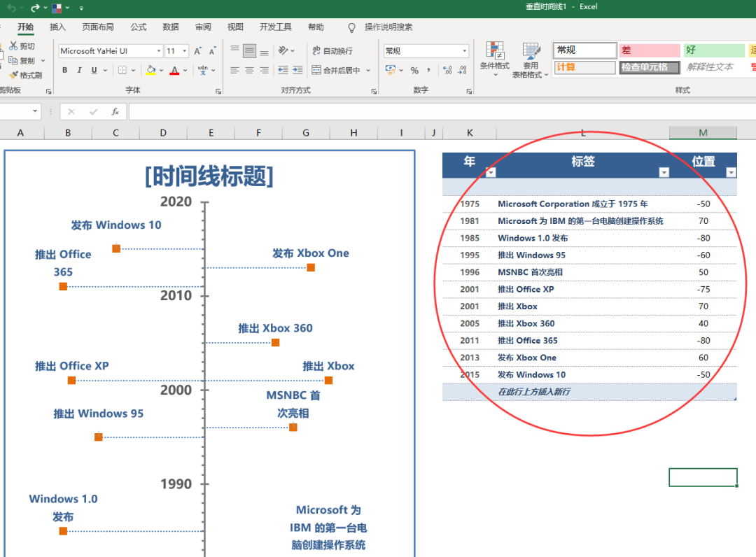Click inside the formula bar
This screenshot has width=756, height=557.
pyautogui.click(x=441, y=111)
